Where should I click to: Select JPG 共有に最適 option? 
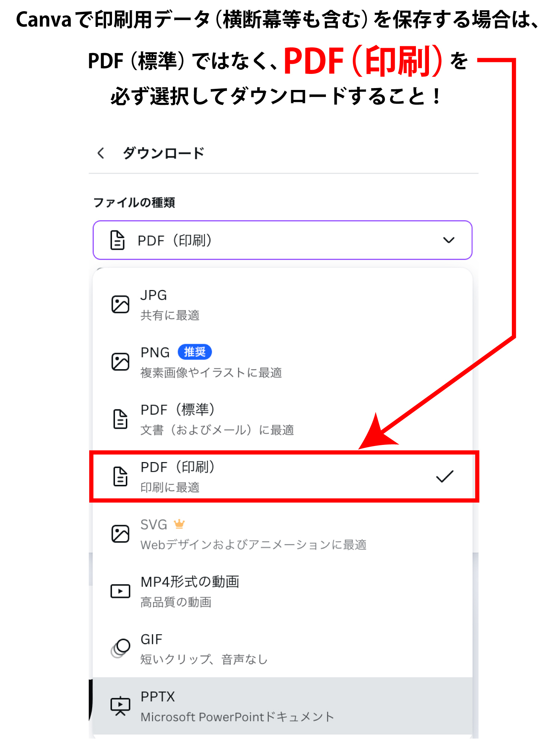pos(261,305)
